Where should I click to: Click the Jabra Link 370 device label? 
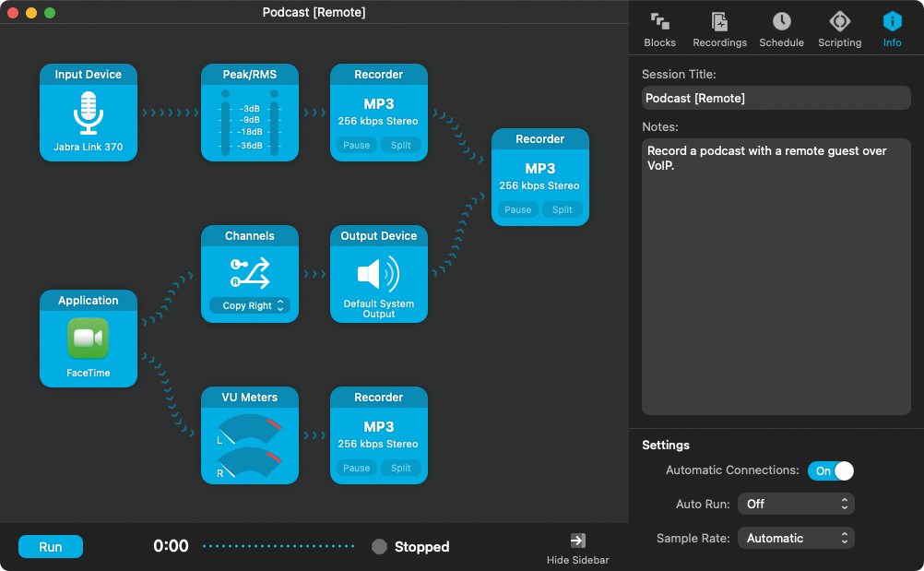[x=89, y=147]
